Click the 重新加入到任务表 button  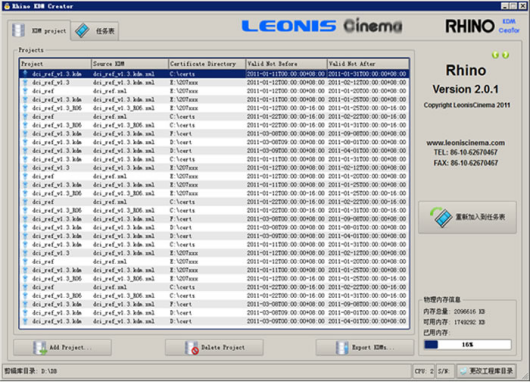tap(467, 217)
